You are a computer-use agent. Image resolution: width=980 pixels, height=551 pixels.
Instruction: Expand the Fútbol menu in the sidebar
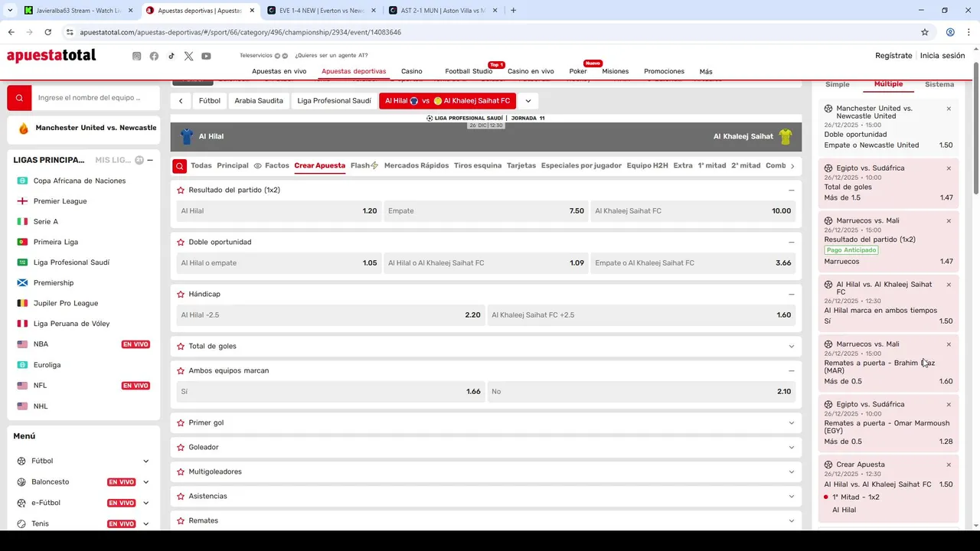click(x=145, y=461)
